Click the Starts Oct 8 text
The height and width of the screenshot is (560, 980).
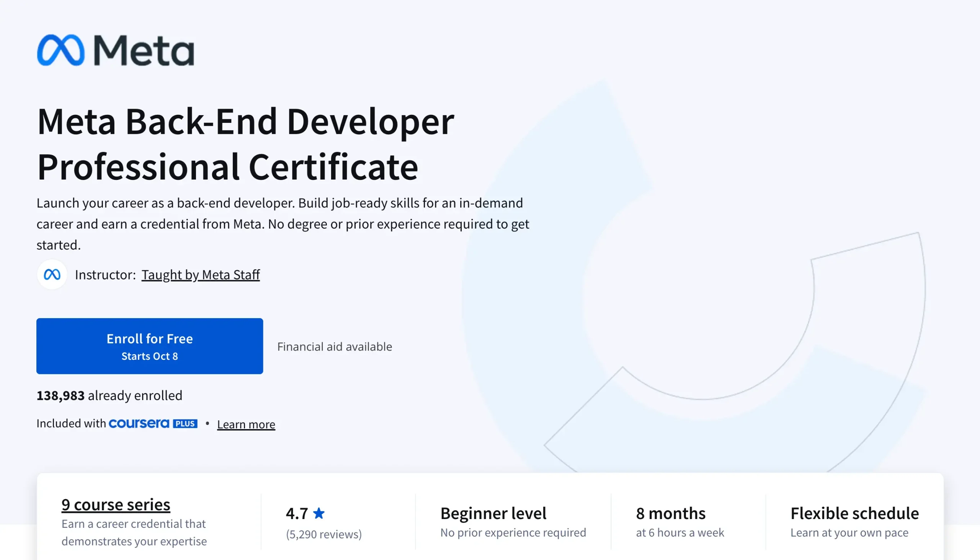click(150, 356)
